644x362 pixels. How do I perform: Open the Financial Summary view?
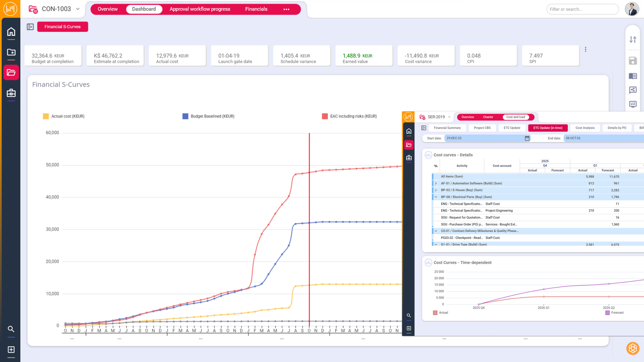pyautogui.click(x=447, y=128)
